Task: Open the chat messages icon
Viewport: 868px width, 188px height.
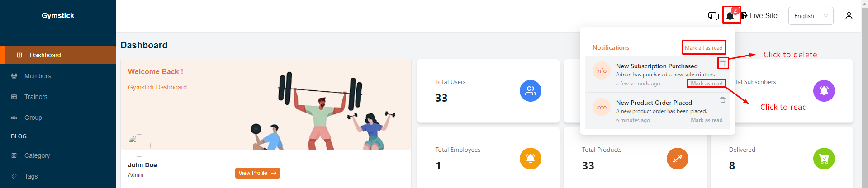Action: (x=713, y=16)
